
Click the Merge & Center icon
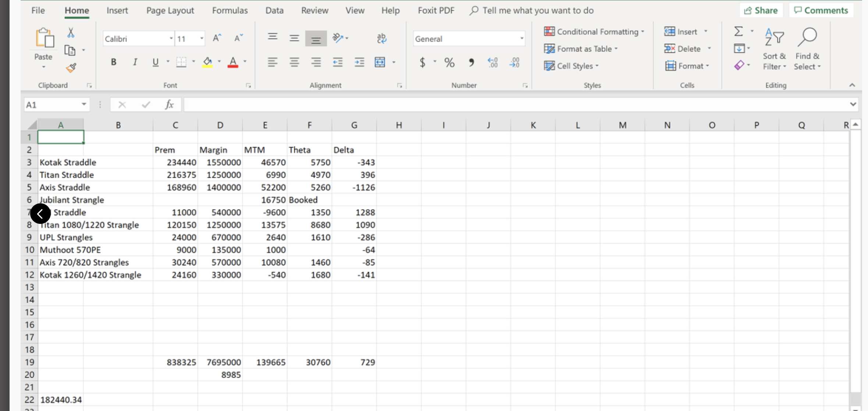(x=380, y=62)
